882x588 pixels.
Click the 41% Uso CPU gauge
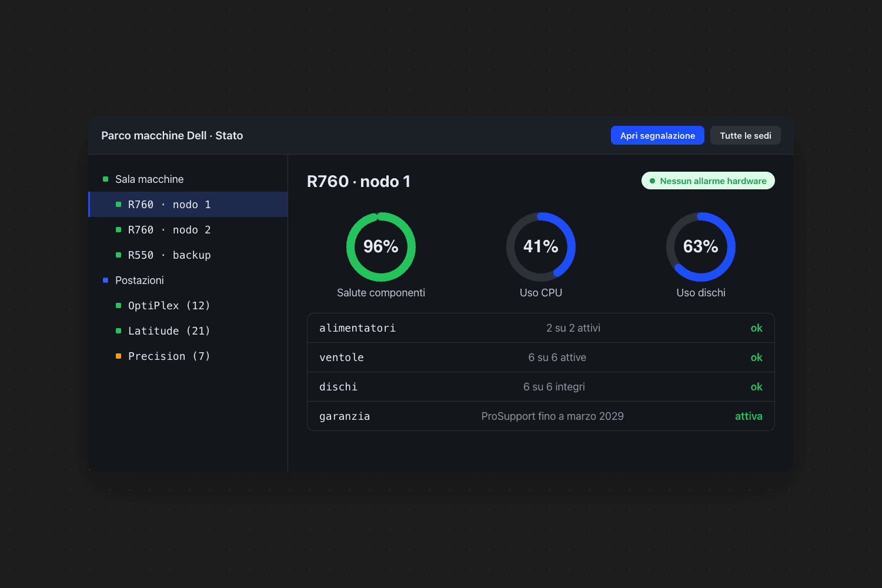click(541, 247)
